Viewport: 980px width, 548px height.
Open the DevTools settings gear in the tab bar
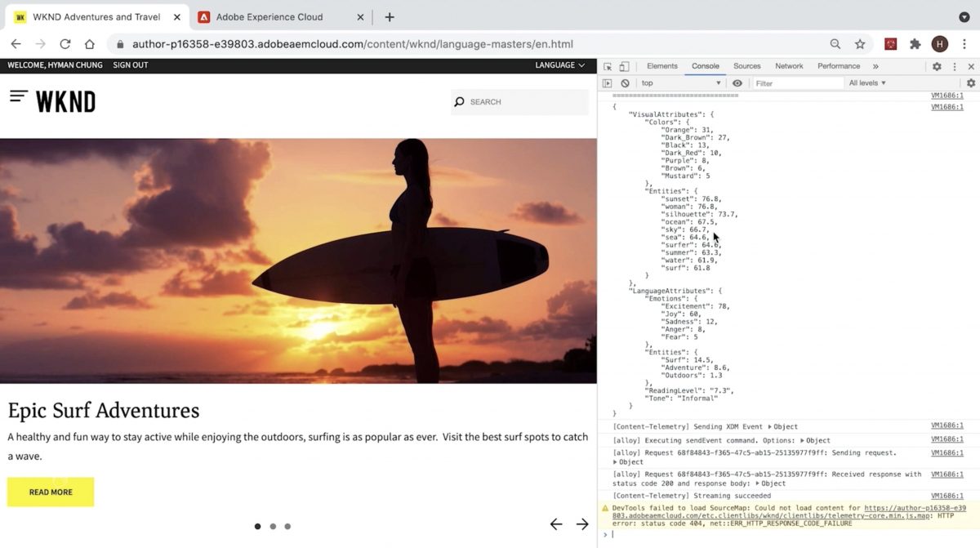[x=937, y=66]
